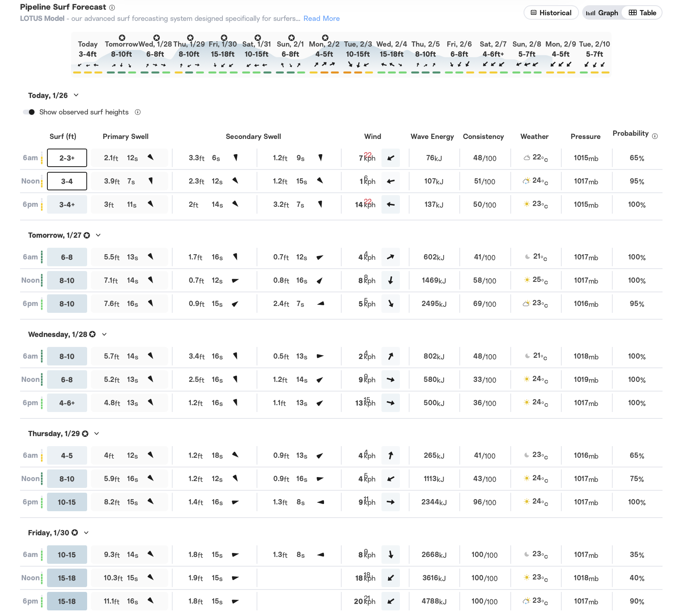The height and width of the screenshot is (616, 689).
Task: Click wind direction arrow for Today 6am
Action: pos(390,158)
